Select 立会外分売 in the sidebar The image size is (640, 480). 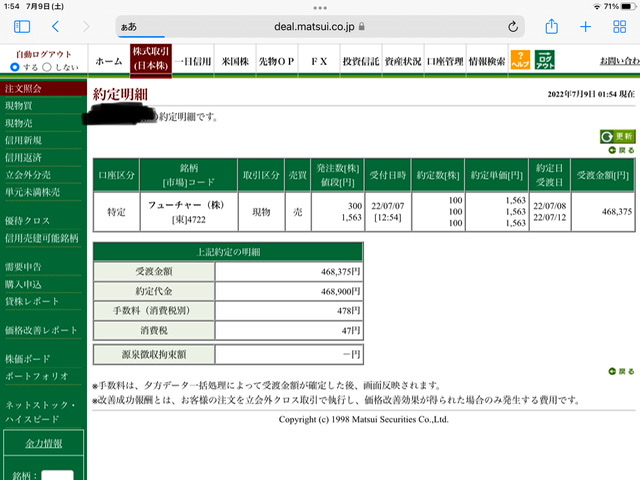pyautogui.click(x=28, y=175)
